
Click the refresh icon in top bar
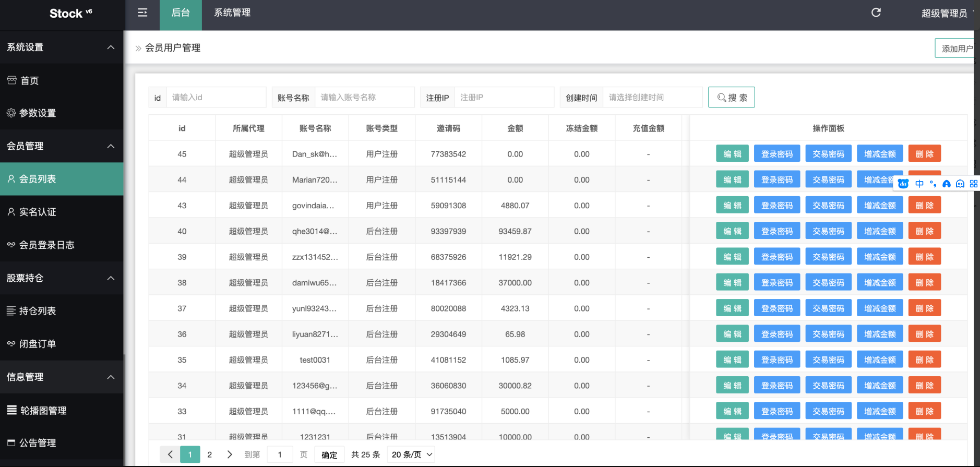coord(876,13)
